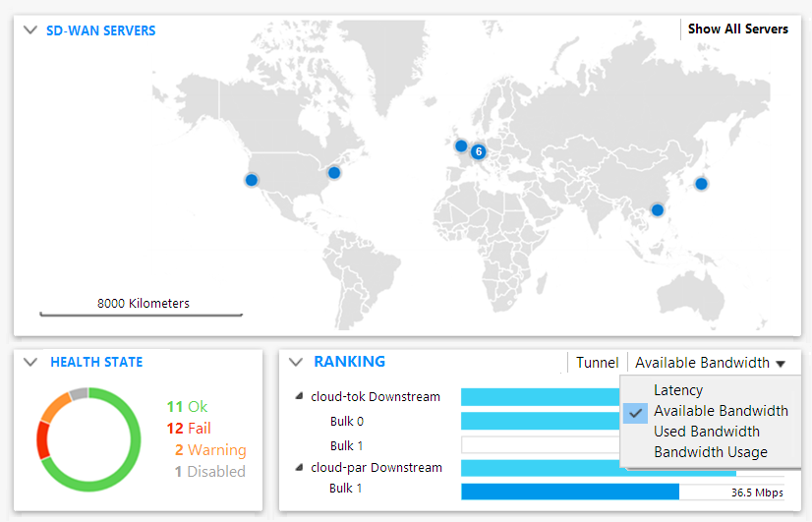Open the cluster marker labeled 6 in Europe
This screenshot has width=812, height=522.
coord(478,151)
